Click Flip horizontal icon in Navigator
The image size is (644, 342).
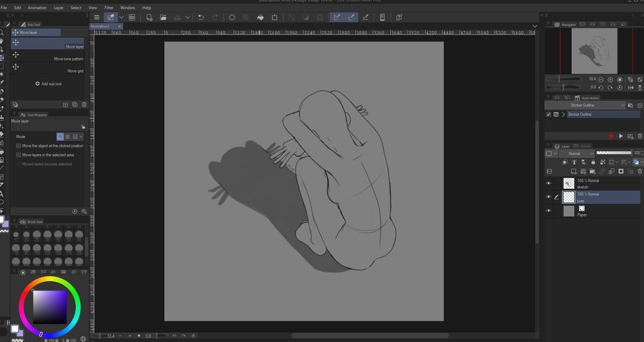click(x=630, y=88)
